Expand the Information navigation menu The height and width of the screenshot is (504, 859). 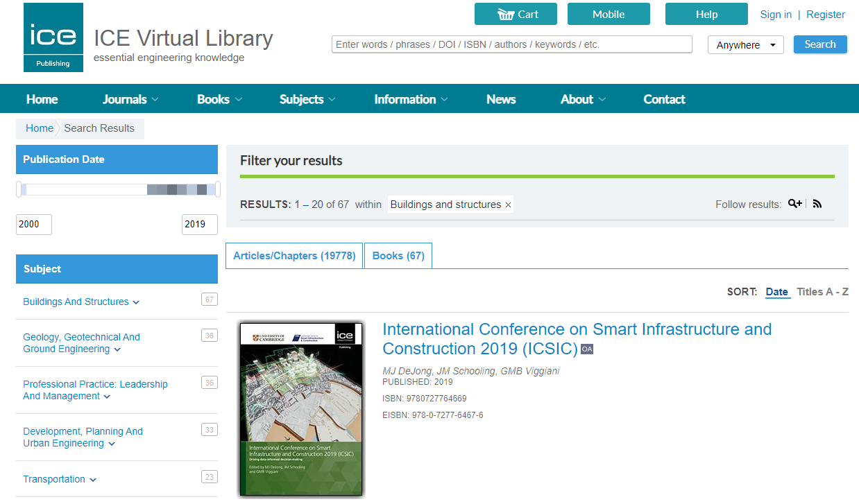tap(411, 99)
